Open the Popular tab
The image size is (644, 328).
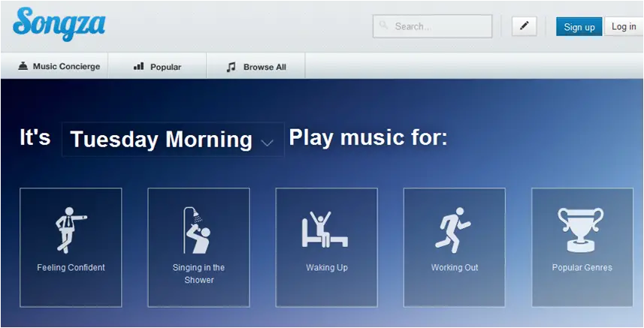pos(157,65)
